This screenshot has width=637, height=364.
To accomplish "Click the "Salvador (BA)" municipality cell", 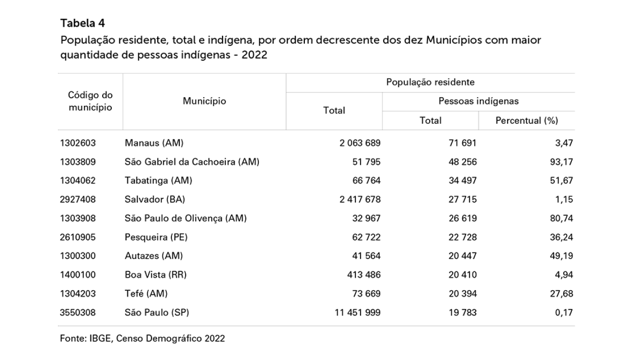I will point(155,200).
